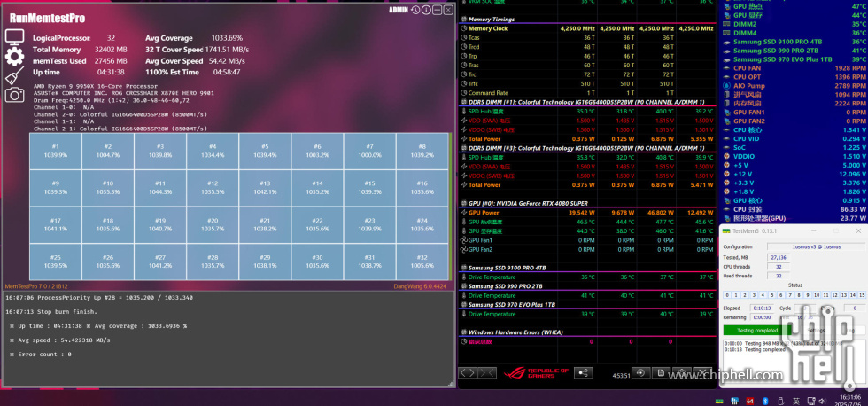Select memtest cell #32 showing 1005.6%
Image resolution: width=868 pixels, height=406 pixels.
pyautogui.click(x=422, y=262)
